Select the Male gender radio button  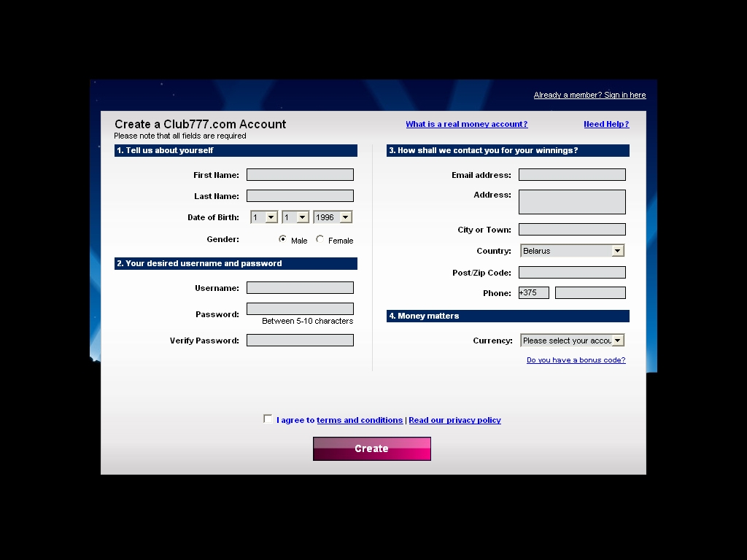283,239
